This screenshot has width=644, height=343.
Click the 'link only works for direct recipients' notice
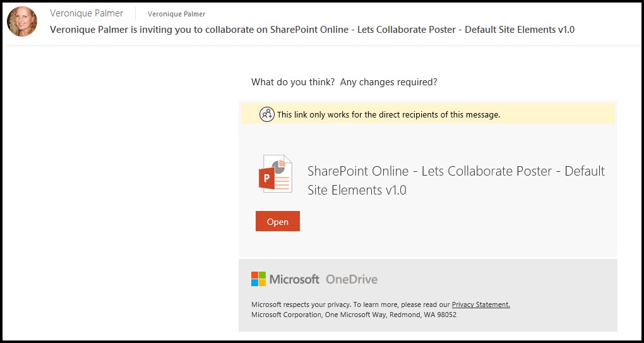(x=388, y=115)
